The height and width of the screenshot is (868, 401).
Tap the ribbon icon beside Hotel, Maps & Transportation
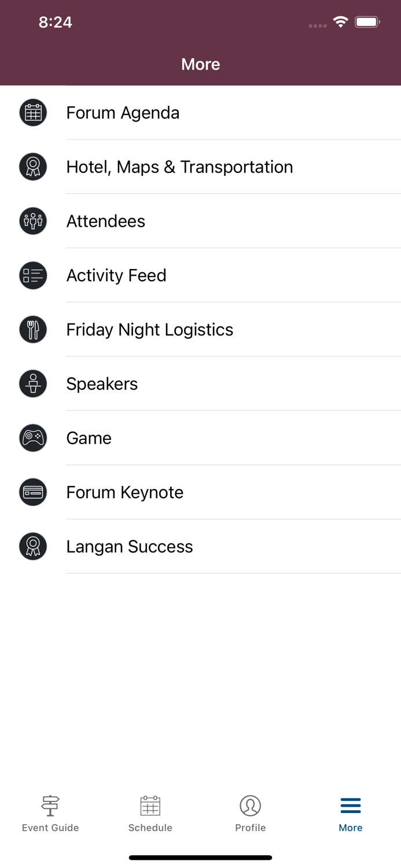[x=33, y=166]
